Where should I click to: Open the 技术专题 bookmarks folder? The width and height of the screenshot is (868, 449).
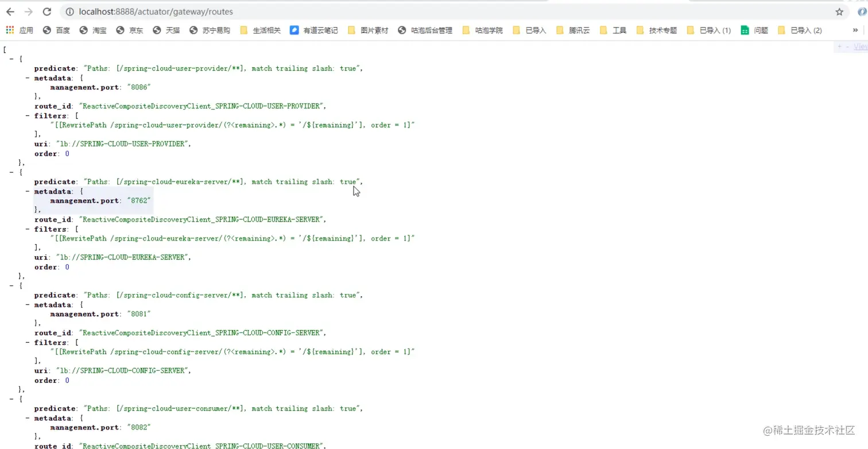658,30
